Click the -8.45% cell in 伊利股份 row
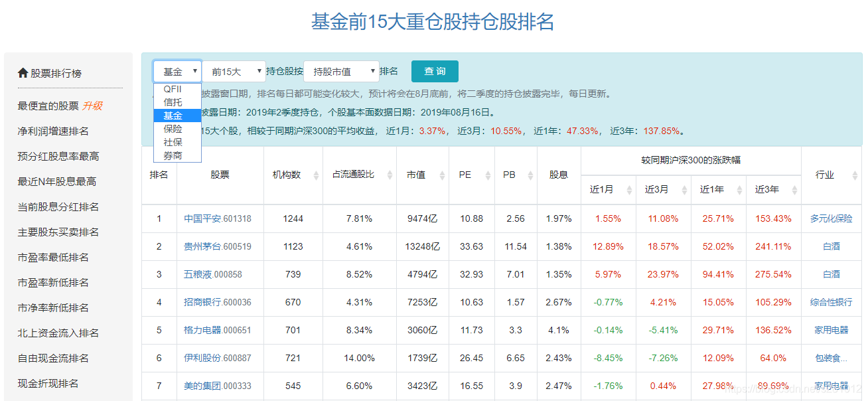868x401 pixels. (x=609, y=358)
